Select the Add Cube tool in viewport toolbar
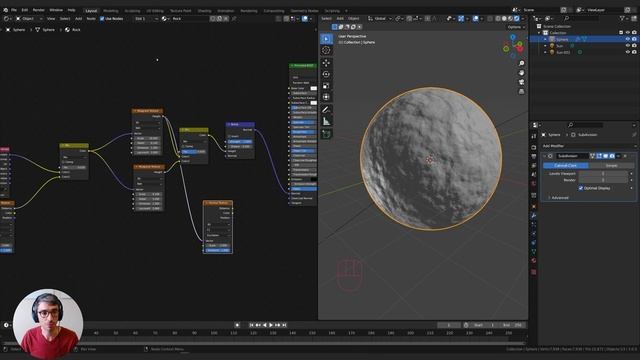The height and width of the screenshot is (360, 640). 326,133
